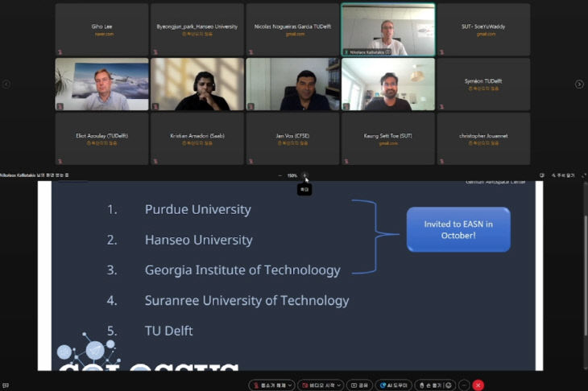Click muted mic icon on Nicolas Nogueiras Garcia tile
588x391 pixels.
click(251, 52)
